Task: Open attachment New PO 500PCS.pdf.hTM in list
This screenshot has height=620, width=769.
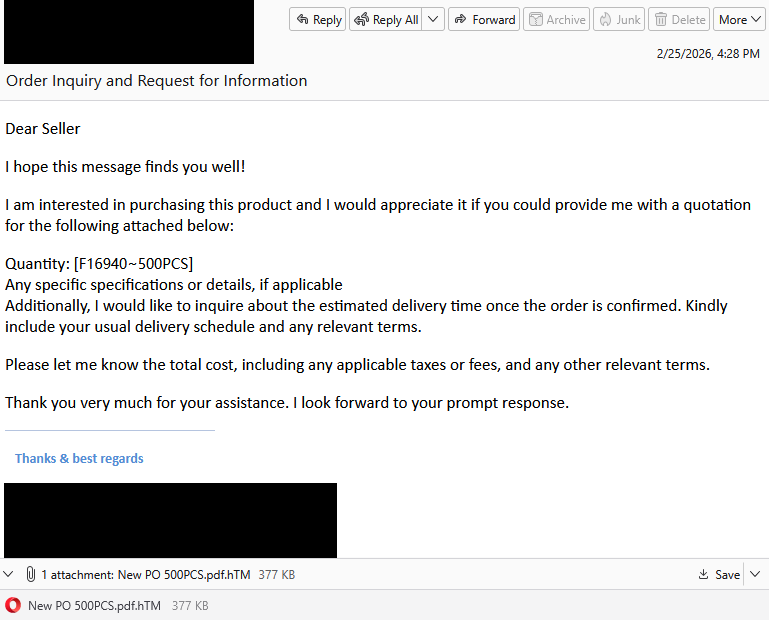Action: [x=94, y=606]
